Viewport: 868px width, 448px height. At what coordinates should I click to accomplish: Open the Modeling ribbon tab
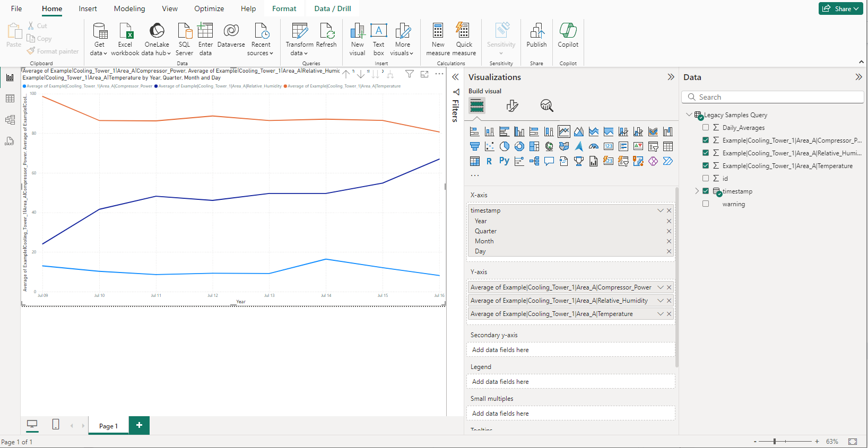pos(129,8)
